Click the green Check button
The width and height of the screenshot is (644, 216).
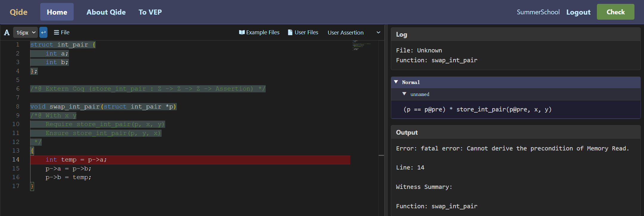click(615, 12)
